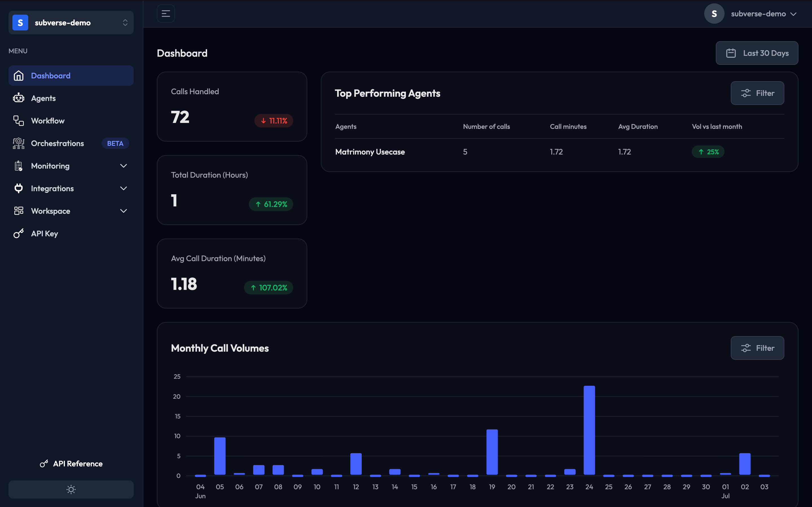
Task: Expand the Workspace submenu chevron
Action: (123, 211)
